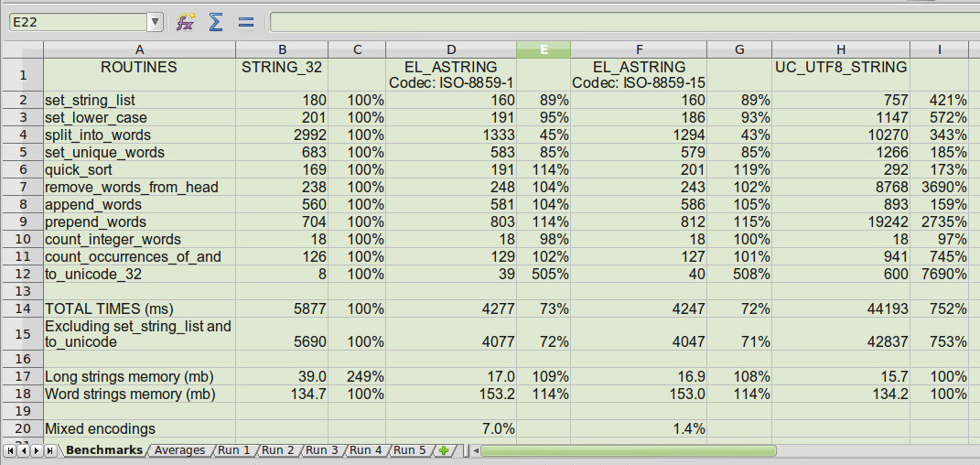The height and width of the screenshot is (465, 980).
Task: Select column E header
Action: coord(544,49)
